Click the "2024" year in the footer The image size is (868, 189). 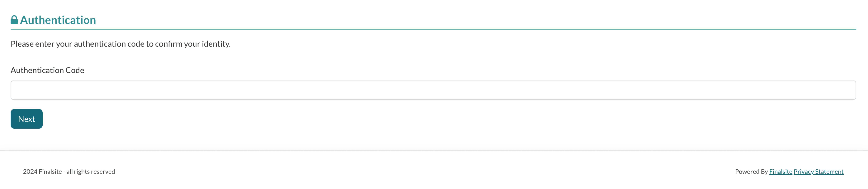(30, 171)
